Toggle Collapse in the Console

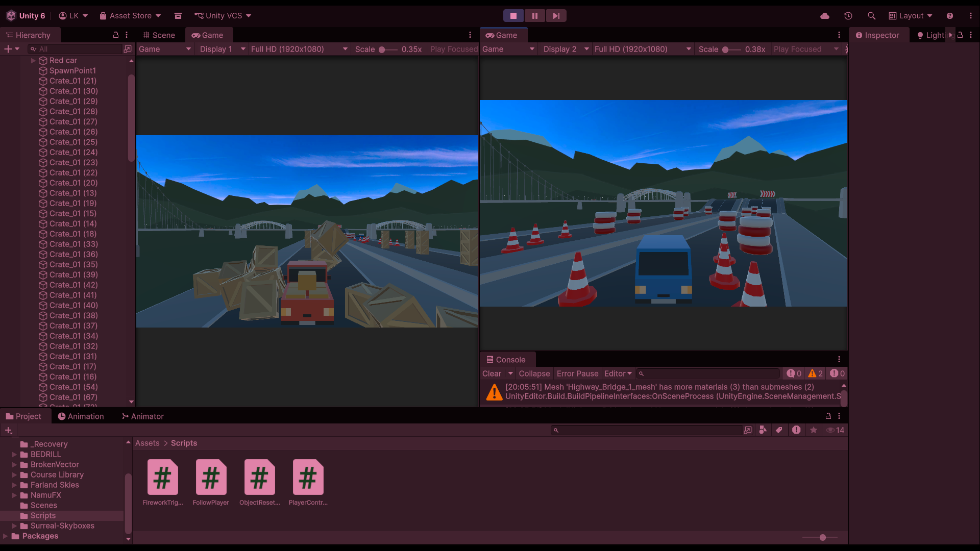[x=534, y=373]
